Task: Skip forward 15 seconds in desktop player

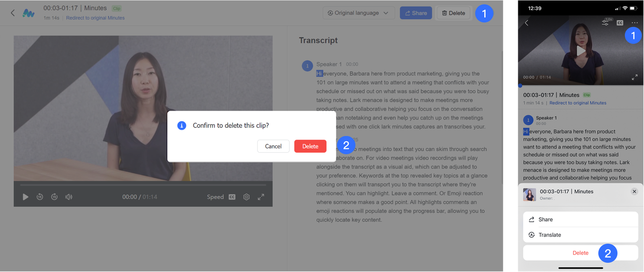Action: click(54, 197)
